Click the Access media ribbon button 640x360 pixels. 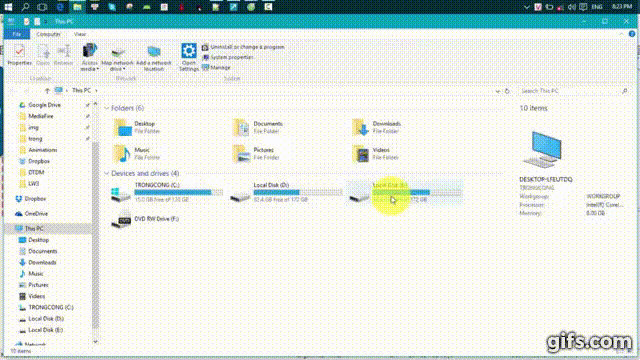click(89, 57)
